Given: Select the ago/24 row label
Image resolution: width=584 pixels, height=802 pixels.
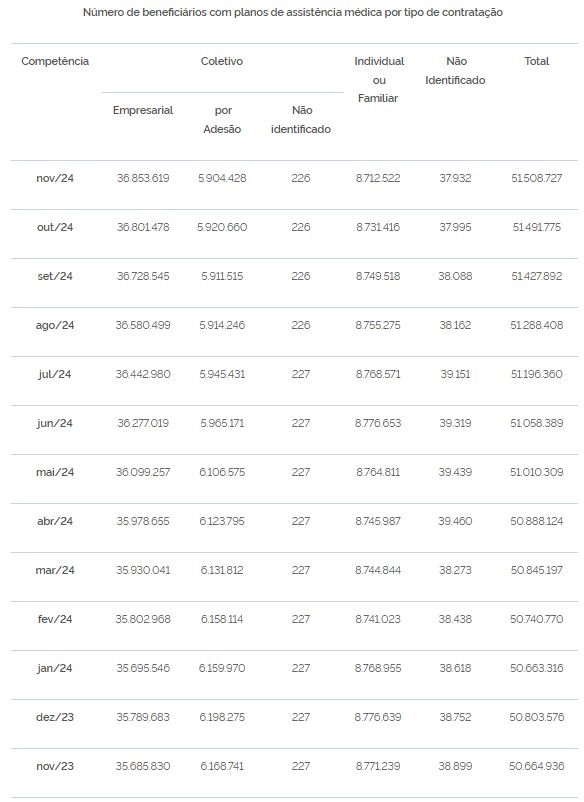Looking at the screenshot, I should pyautogui.click(x=55, y=325).
